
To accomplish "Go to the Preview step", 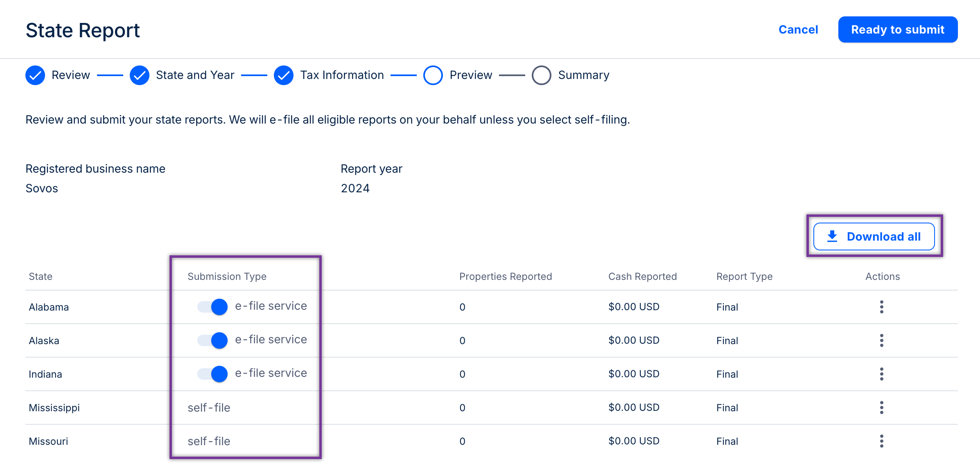I will point(433,75).
